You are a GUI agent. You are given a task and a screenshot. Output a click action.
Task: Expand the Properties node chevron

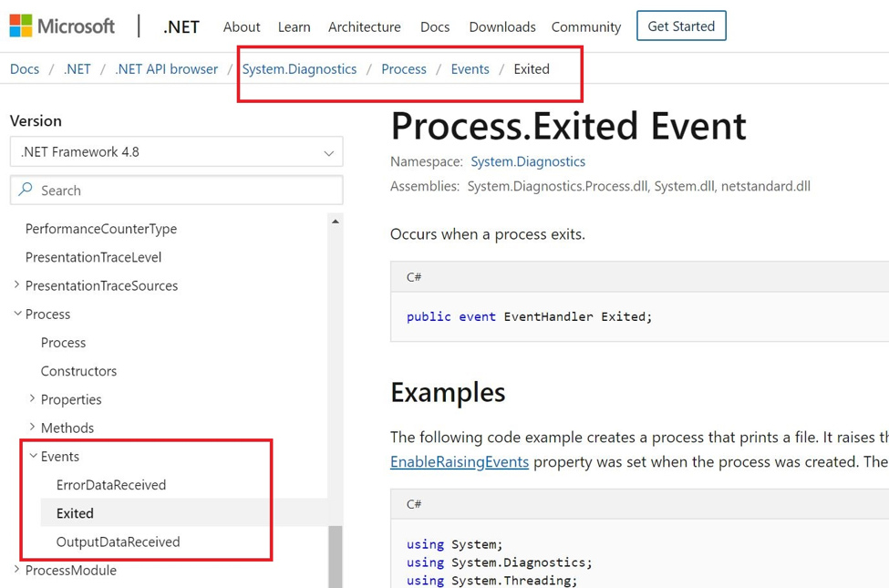[32, 398]
